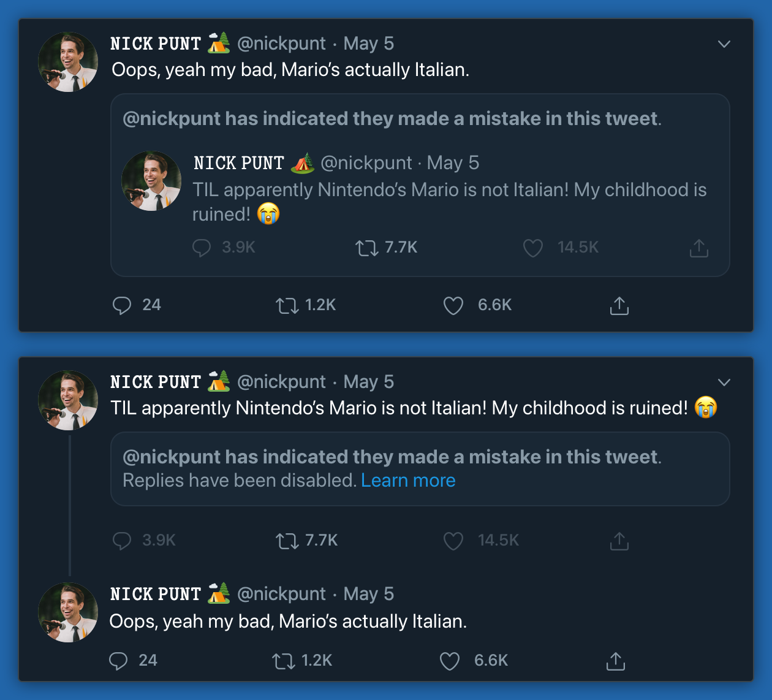The height and width of the screenshot is (700, 772).
Task: Click the heart icon on the disabled-replies tweet
Action: tap(453, 541)
